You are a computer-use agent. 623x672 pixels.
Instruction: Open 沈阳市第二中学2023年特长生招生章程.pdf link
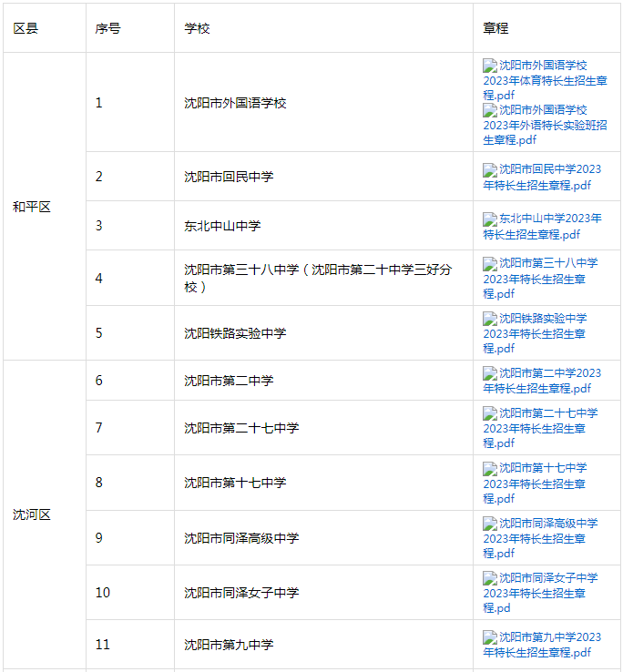[x=542, y=380]
